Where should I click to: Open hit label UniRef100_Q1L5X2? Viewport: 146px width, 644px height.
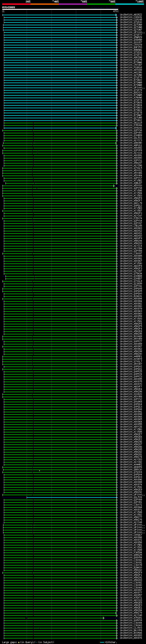pos(131,138)
